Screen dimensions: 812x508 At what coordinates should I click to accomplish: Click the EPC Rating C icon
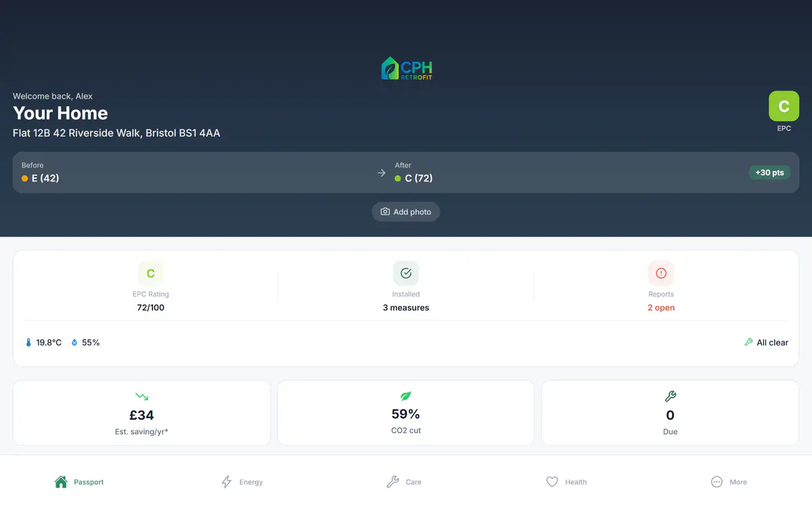pyautogui.click(x=151, y=273)
